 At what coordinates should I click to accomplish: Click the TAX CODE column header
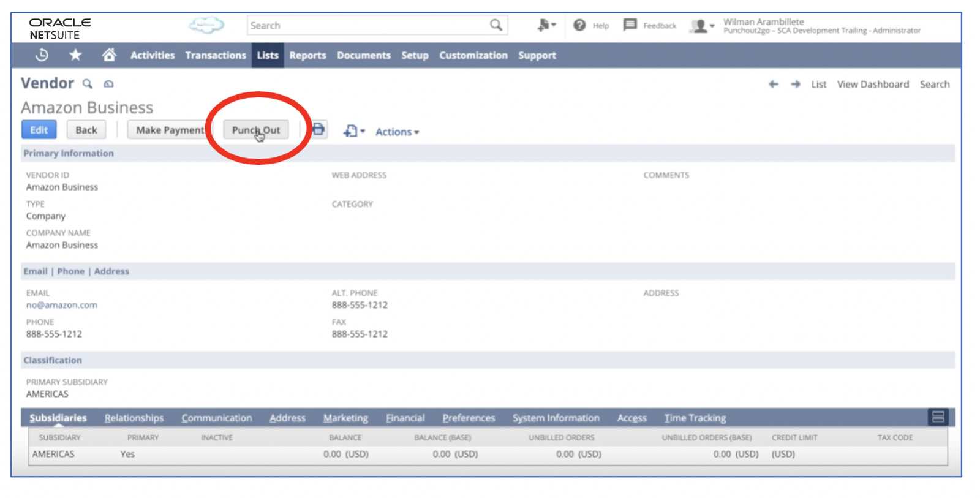895,437
